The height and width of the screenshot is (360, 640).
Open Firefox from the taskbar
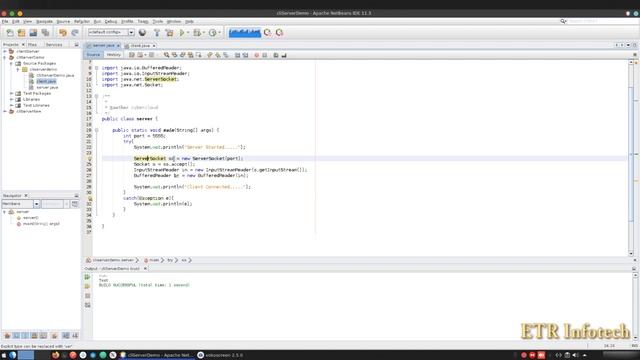(55, 355)
